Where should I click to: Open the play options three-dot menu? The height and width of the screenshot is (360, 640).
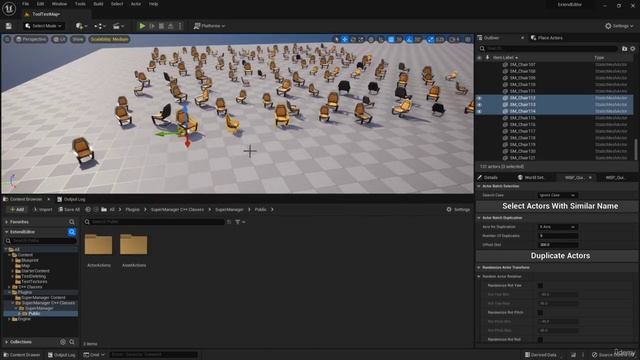coord(180,26)
